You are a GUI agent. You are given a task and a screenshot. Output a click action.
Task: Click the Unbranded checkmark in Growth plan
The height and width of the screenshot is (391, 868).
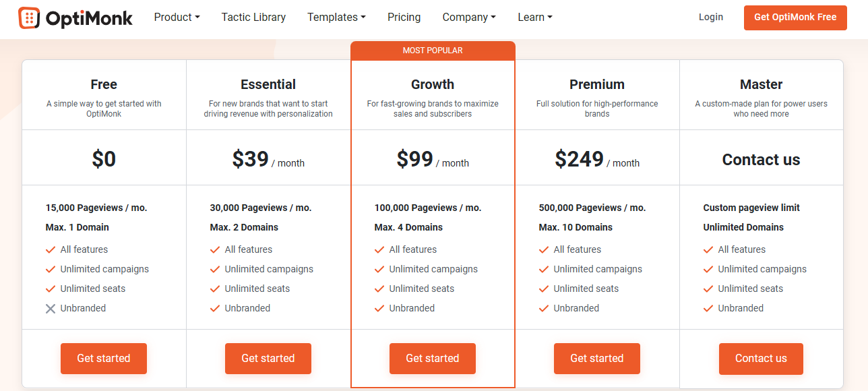pos(379,309)
